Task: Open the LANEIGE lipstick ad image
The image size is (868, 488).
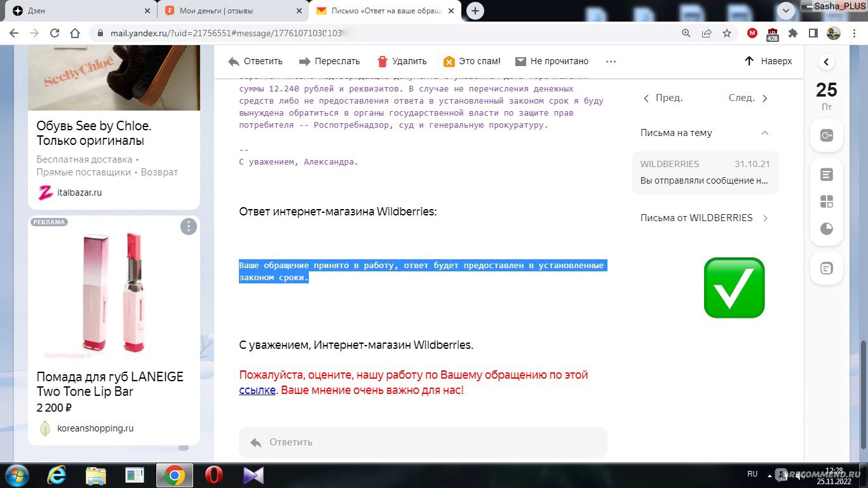Action: 114,292
